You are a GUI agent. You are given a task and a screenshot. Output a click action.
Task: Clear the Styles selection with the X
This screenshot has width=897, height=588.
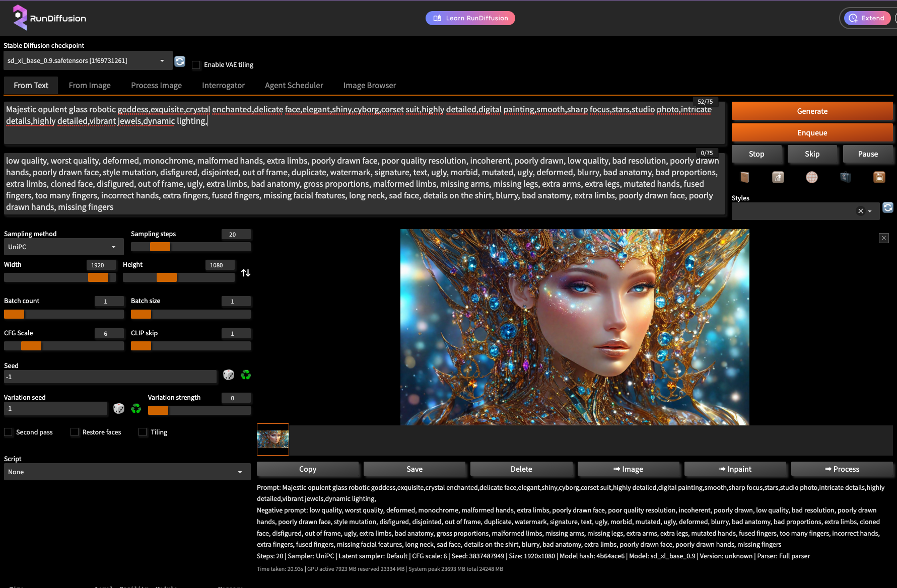pyautogui.click(x=861, y=211)
